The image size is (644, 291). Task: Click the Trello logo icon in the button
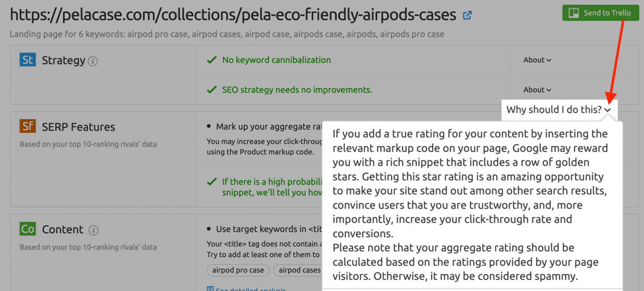[x=574, y=13]
